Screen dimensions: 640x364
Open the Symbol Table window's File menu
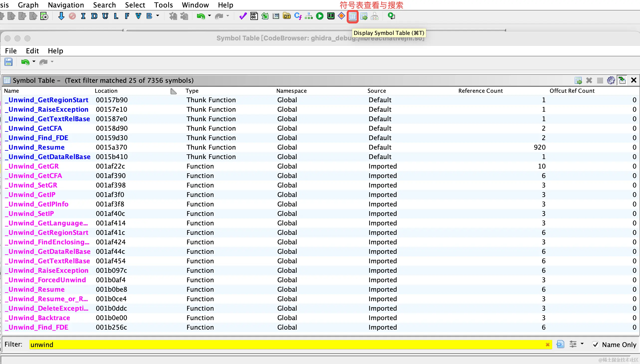(11, 51)
